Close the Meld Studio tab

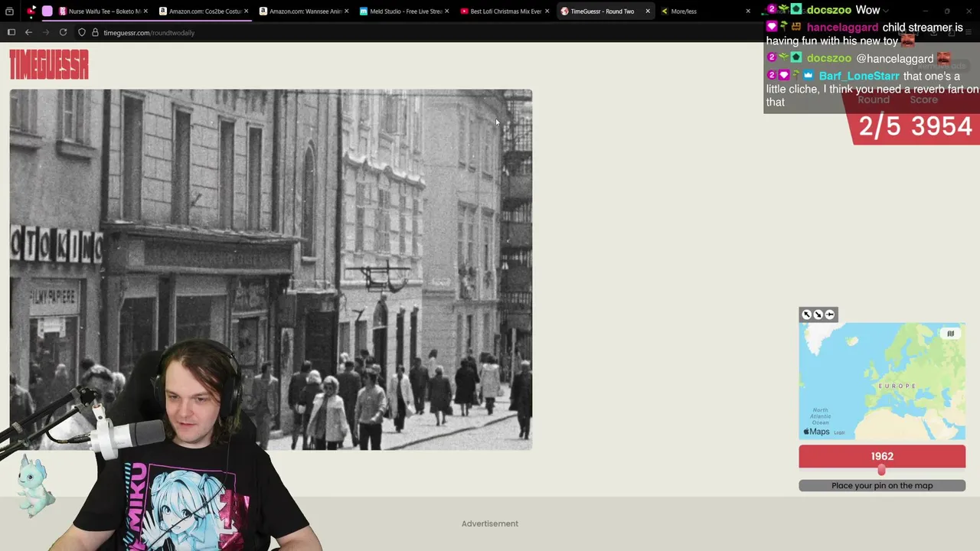pyautogui.click(x=447, y=11)
